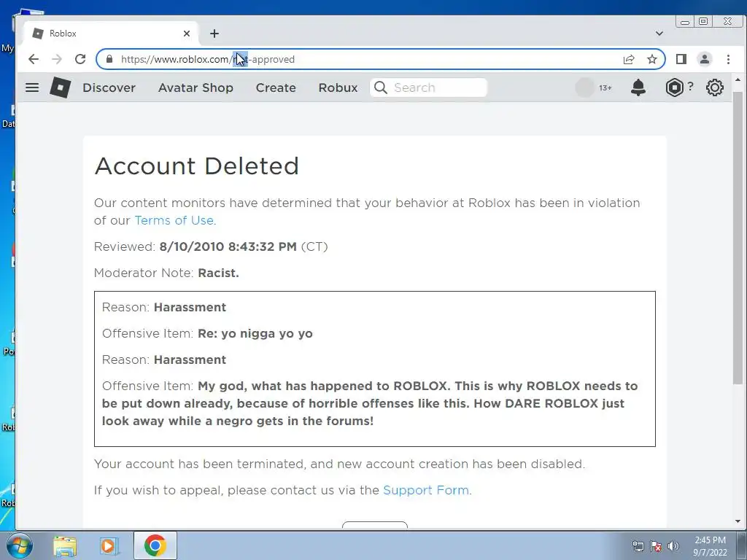This screenshot has width=747, height=560.
Task: Open Roblox notifications bell
Action: click(638, 87)
